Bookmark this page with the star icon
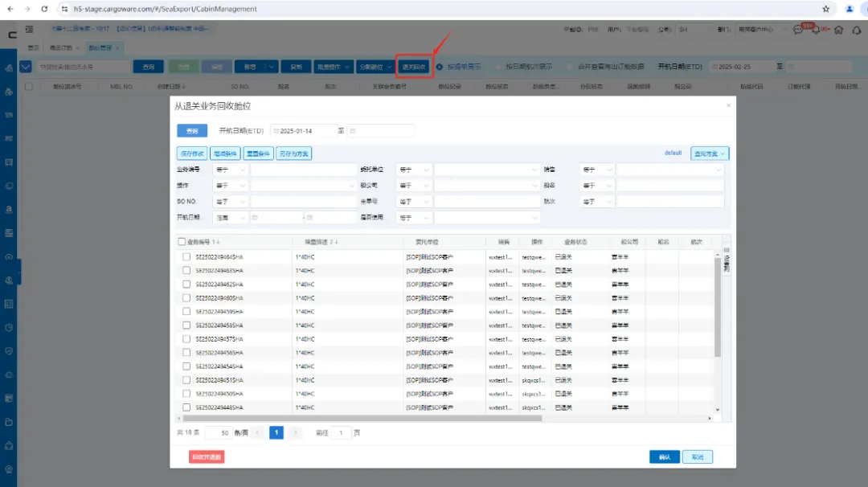The height and width of the screenshot is (487, 868). click(x=825, y=9)
